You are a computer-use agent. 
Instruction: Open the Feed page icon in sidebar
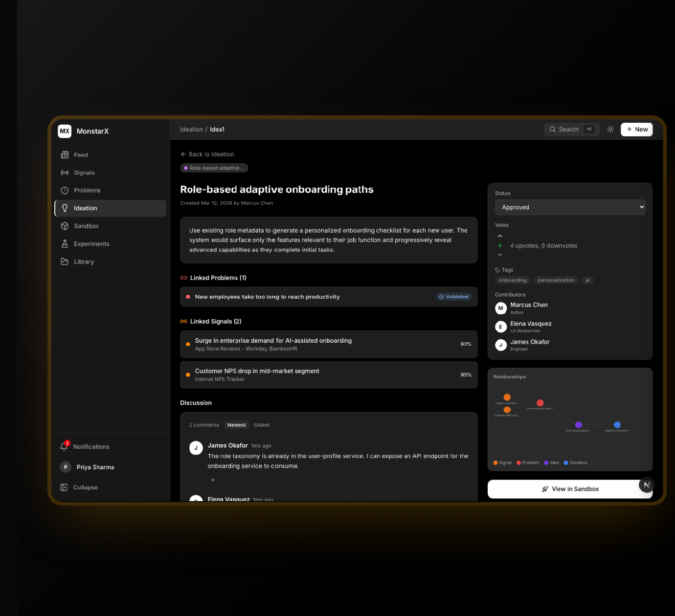coord(65,155)
